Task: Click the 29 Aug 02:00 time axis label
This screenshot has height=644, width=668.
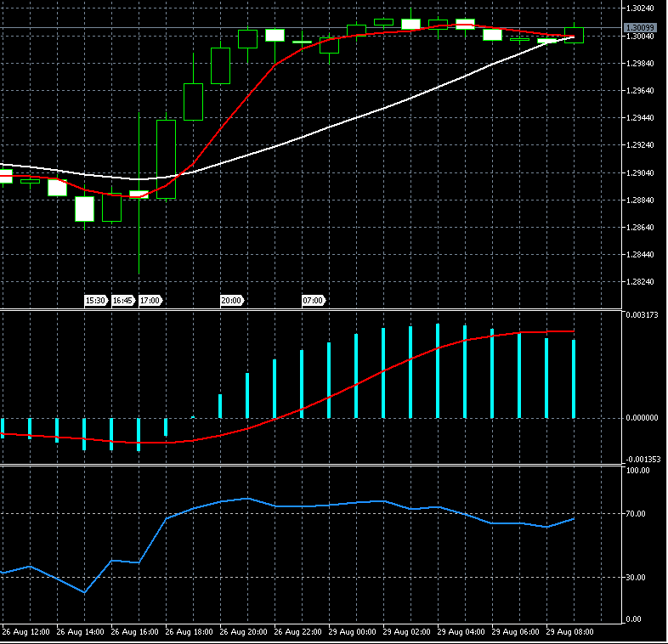Action: pyautogui.click(x=407, y=632)
